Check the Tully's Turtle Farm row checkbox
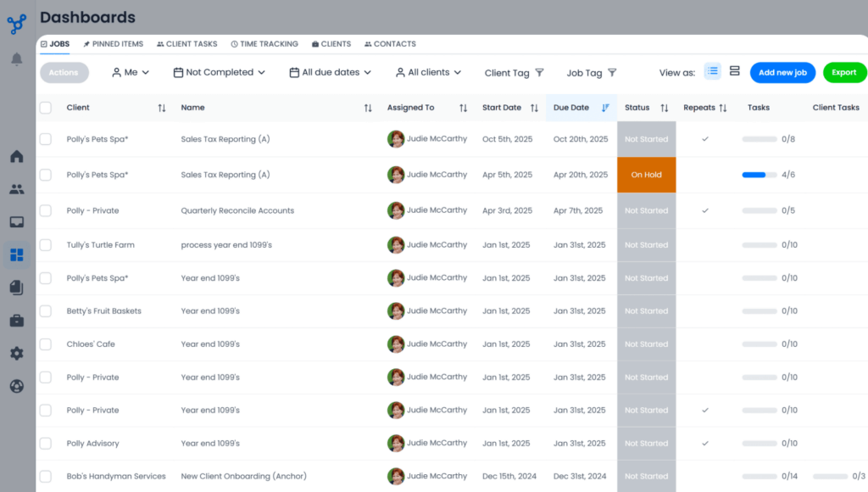The height and width of the screenshot is (492, 868). tap(46, 245)
